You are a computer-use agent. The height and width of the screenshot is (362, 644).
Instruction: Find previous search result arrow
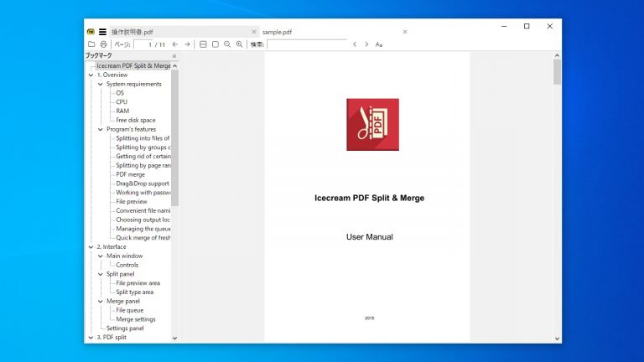[355, 44]
